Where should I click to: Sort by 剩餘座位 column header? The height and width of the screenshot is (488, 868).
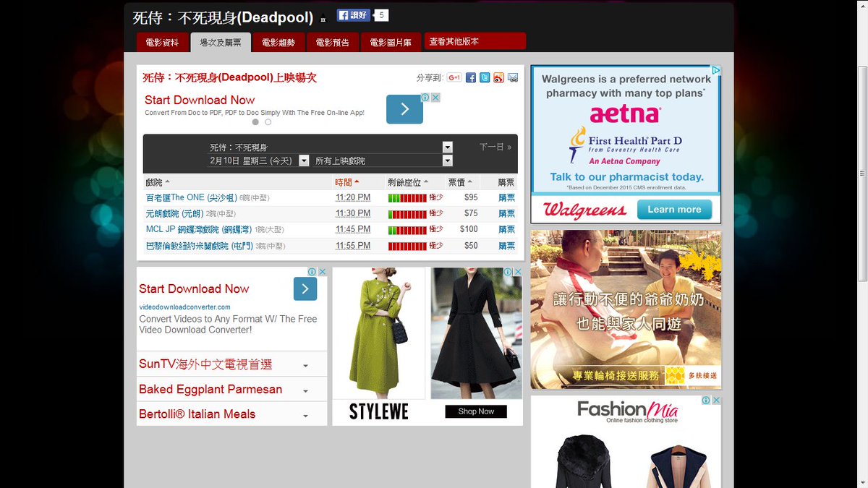pyautogui.click(x=408, y=182)
